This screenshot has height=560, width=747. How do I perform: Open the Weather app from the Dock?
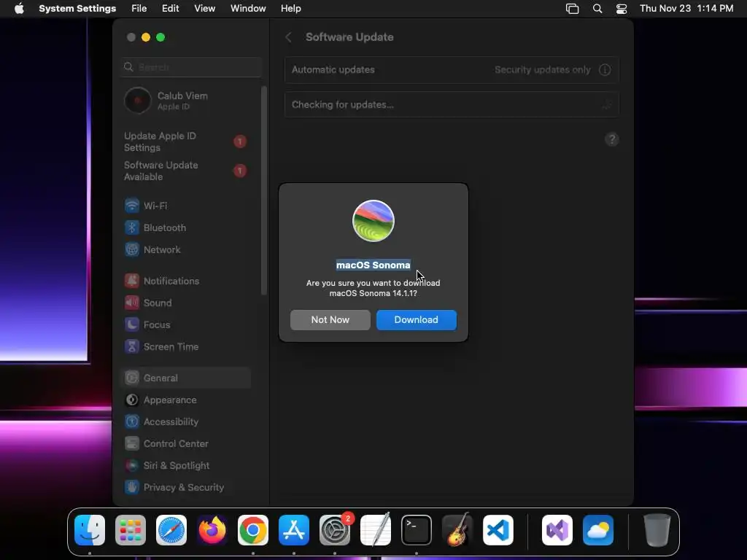click(598, 530)
